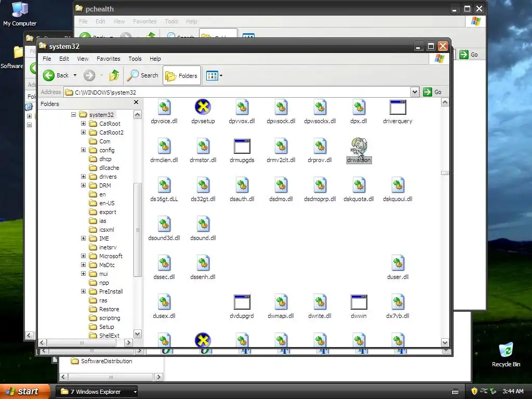Select the dsound.dll file icon
532x399 pixels.
[203, 224]
